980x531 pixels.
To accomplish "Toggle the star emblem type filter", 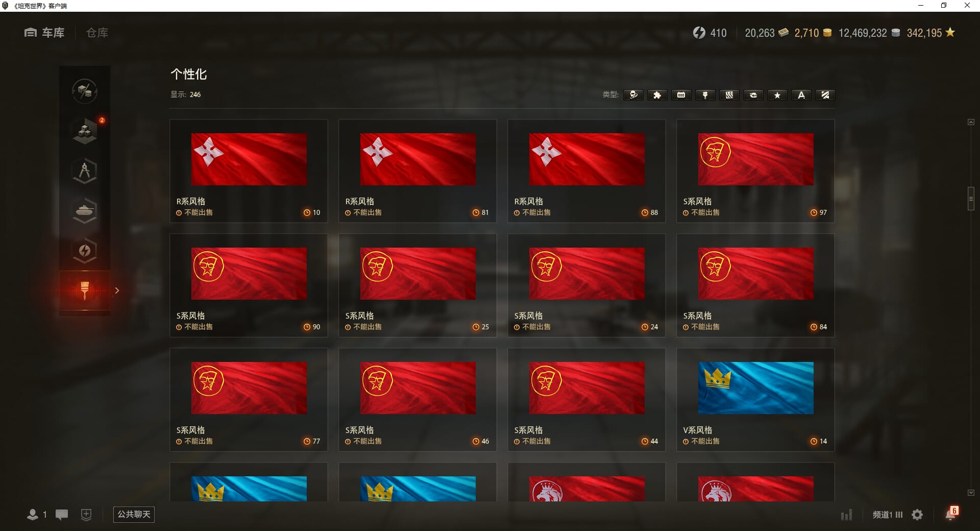I will [x=777, y=95].
